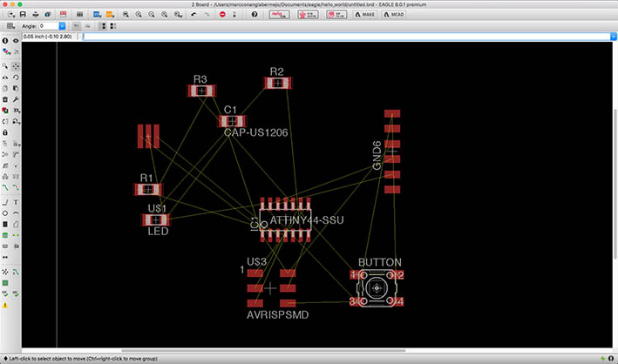
Task: Open the Errors warning triangle icon
Action: click(x=5, y=305)
